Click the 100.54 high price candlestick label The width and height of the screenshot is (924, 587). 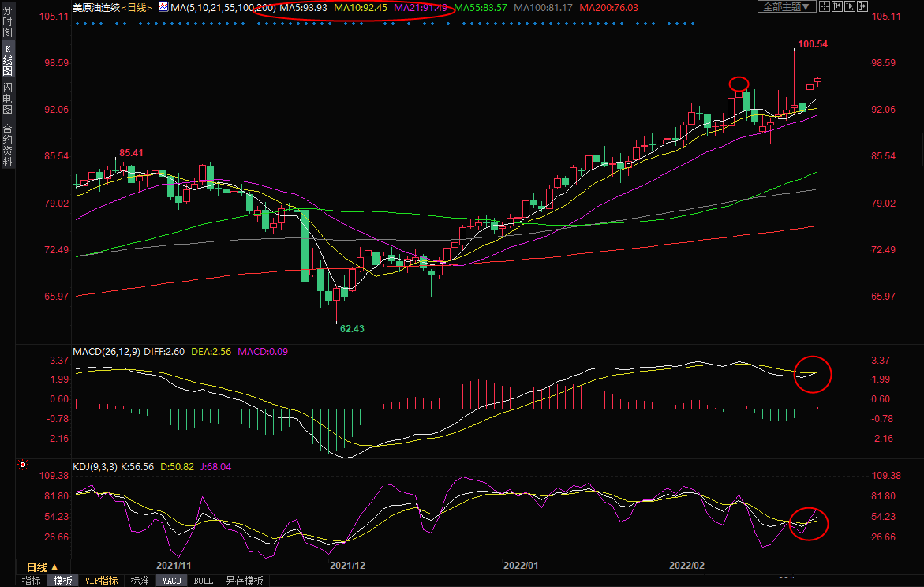pos(812,44)
